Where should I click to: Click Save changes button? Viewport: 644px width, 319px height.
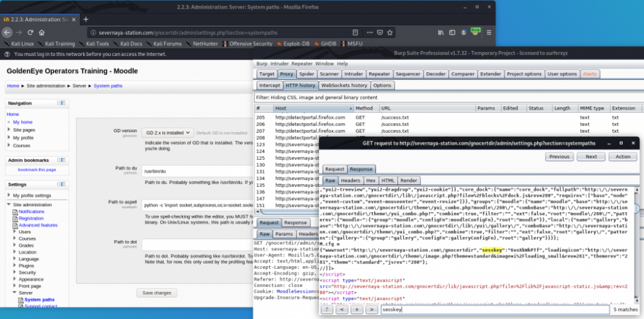[x=157, y=293]
